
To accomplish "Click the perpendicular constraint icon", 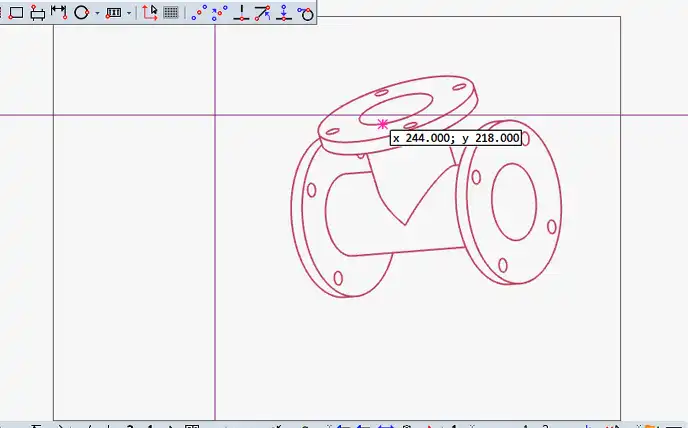I will click(241, 13).
